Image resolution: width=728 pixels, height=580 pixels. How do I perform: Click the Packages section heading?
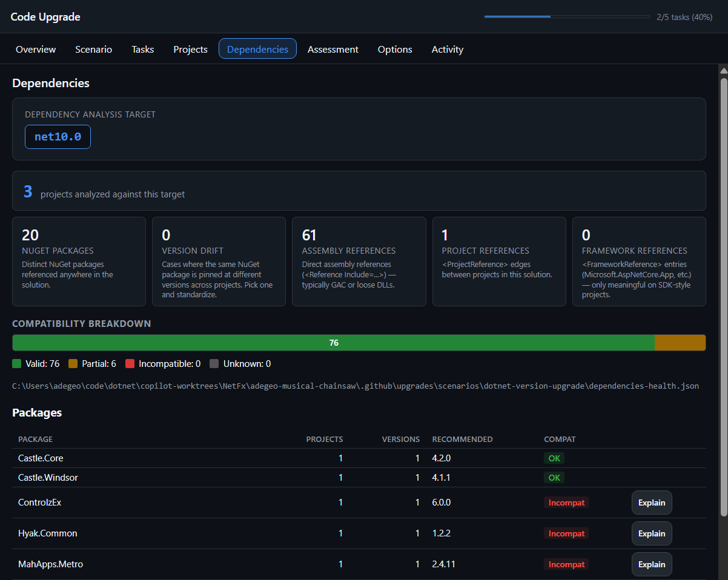(37, 413)
